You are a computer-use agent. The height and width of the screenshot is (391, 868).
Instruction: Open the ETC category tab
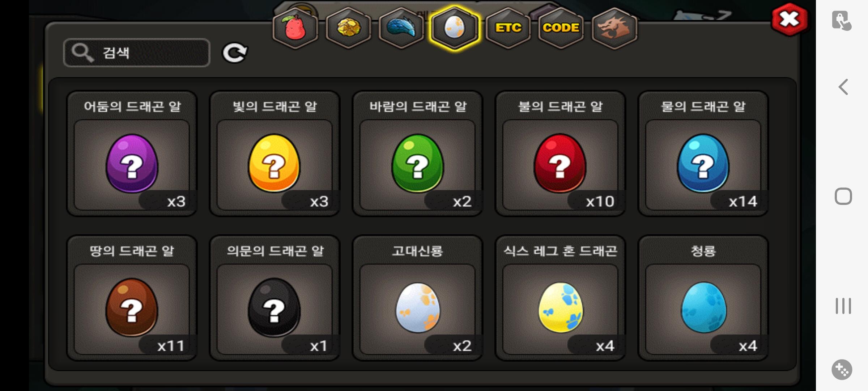tap(508, 28)
